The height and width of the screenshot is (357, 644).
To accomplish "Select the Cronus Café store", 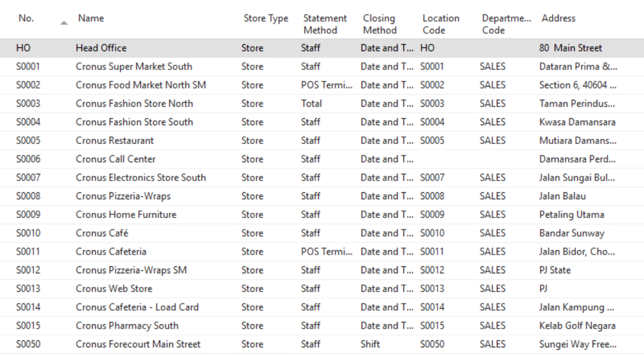I will click(x=101, y=233).
